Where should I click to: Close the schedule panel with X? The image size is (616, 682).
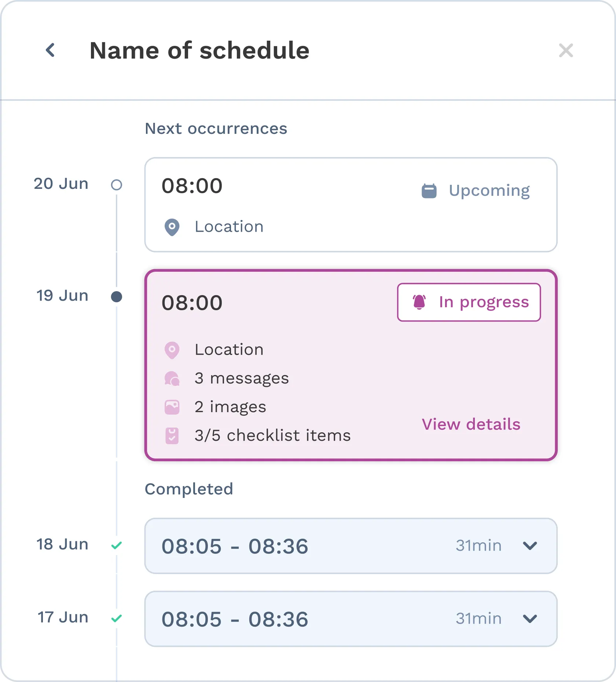coord(566,50)
